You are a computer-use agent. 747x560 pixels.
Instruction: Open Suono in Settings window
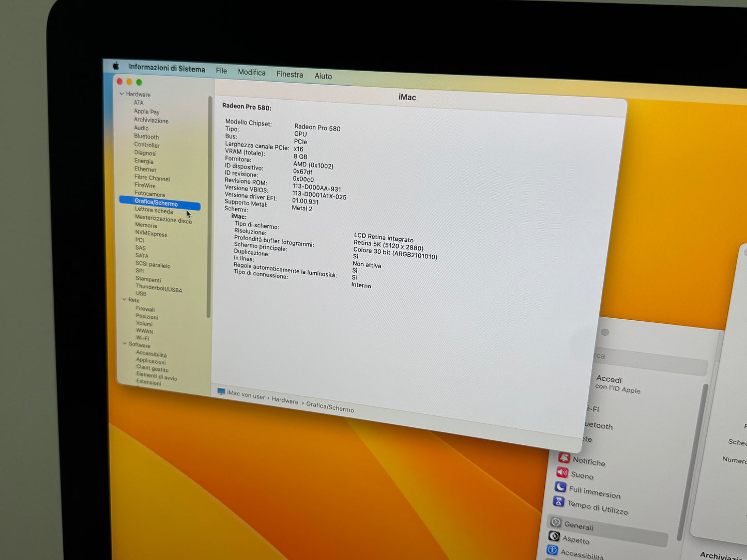(x=575, y=474)
